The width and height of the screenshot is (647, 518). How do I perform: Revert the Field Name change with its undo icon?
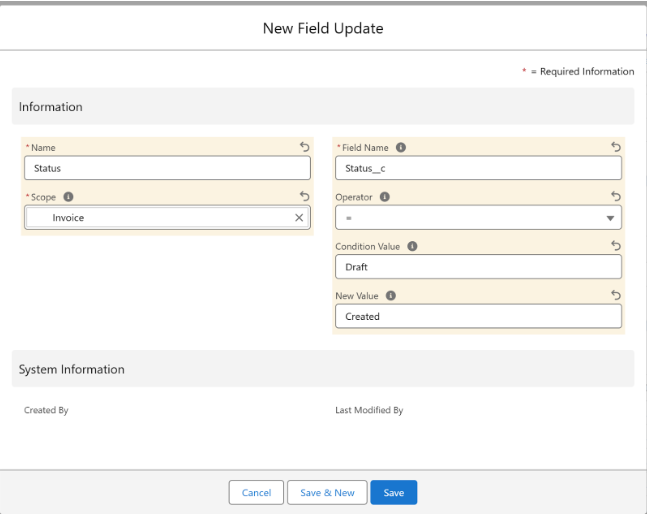pos(616,147)
